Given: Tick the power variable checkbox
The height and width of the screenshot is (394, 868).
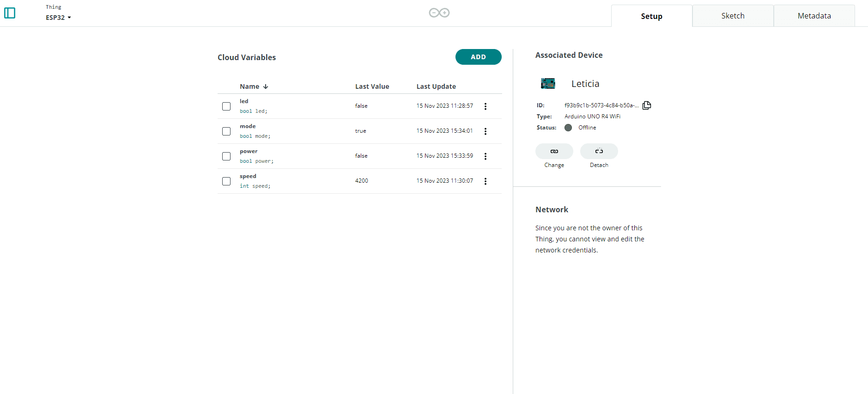Looking at the screenshot, I should click(x=226, y=156).
